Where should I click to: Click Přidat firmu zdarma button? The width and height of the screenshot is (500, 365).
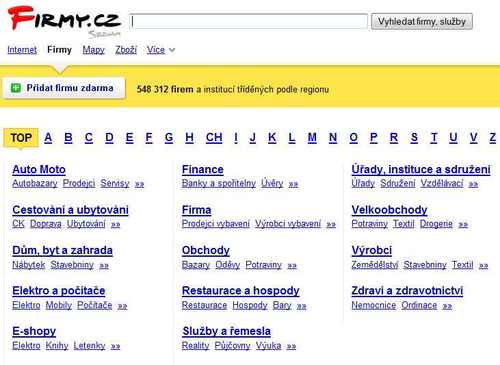coord(64,88)
